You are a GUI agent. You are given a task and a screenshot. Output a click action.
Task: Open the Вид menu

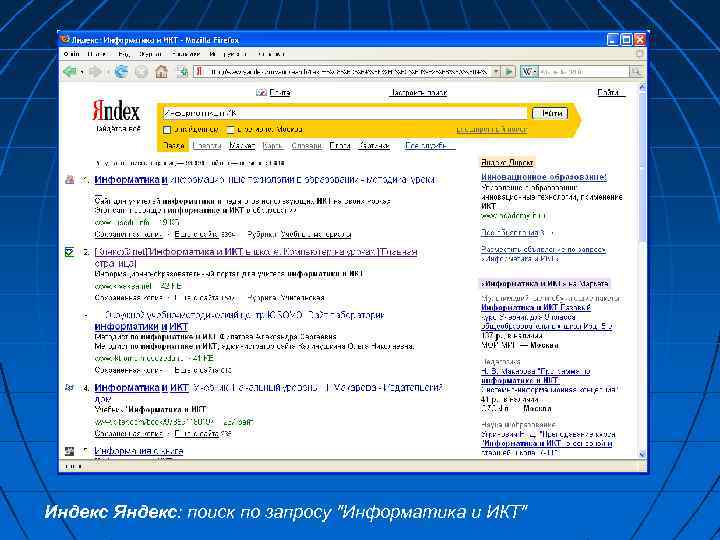click(x=124, y=54)
